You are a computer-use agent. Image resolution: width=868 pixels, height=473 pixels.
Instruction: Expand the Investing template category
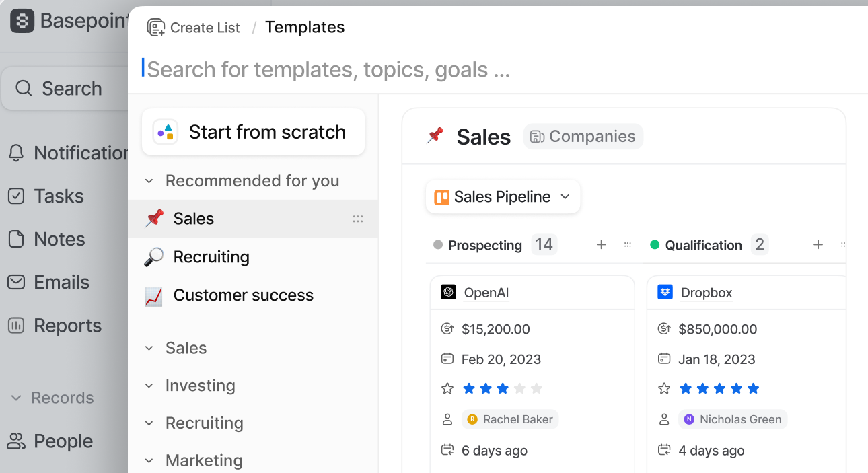(150, 386)
